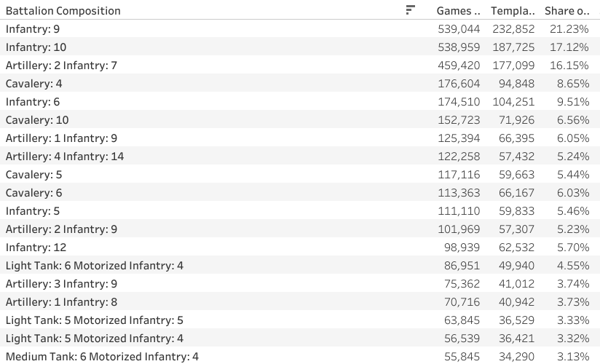The height and width of the screenshot is (364, 600).
Task: Click Light Tank: 6 Motorized Infantry: 4
Action: coord(95,266)
